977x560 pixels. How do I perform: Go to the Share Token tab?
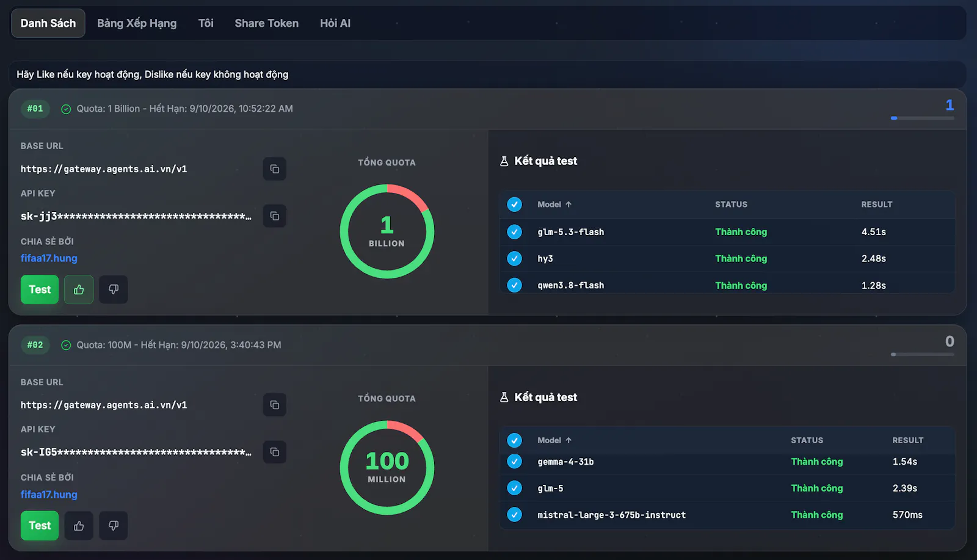[x=267, y=23]
